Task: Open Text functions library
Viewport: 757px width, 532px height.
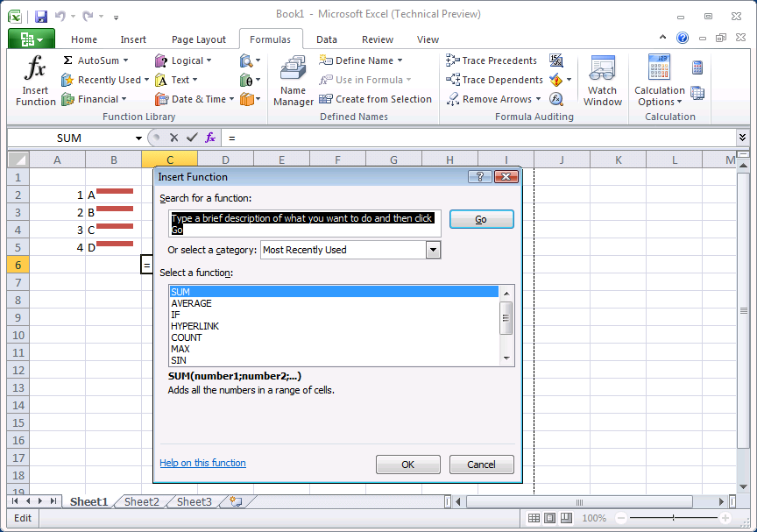Action: (x=176, y=80)
